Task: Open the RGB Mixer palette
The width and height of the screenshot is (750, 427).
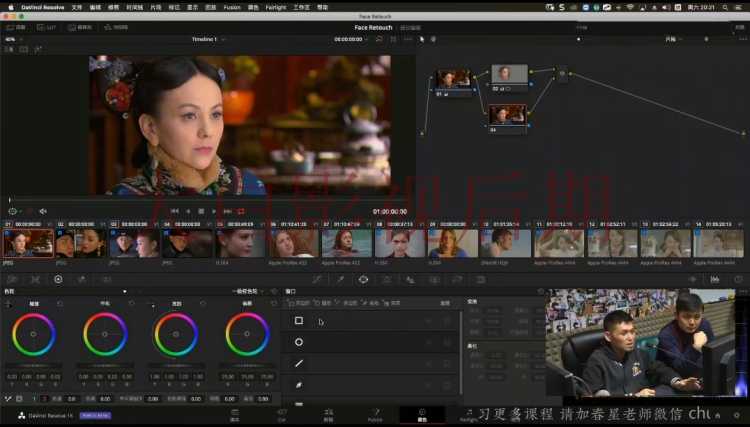Action: (82, 279)
